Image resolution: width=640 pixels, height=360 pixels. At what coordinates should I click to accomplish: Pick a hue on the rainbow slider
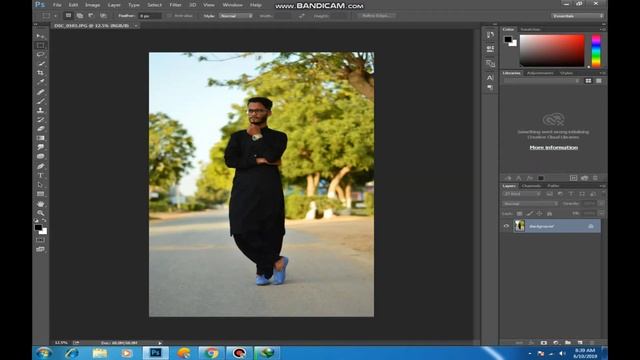[x=596, y=51]
